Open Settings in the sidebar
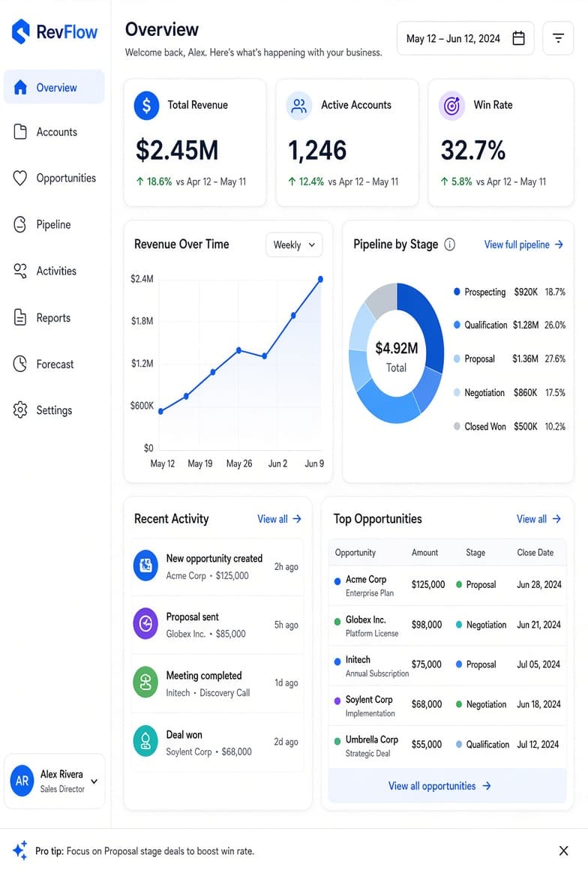Screen dimensions: 588x876 click(54, 409)
